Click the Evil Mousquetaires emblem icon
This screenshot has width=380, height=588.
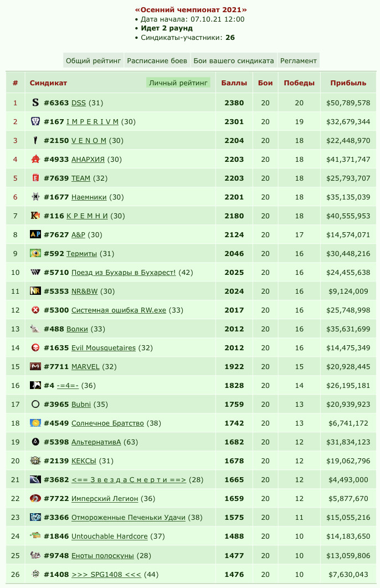(x=35, y=347)
